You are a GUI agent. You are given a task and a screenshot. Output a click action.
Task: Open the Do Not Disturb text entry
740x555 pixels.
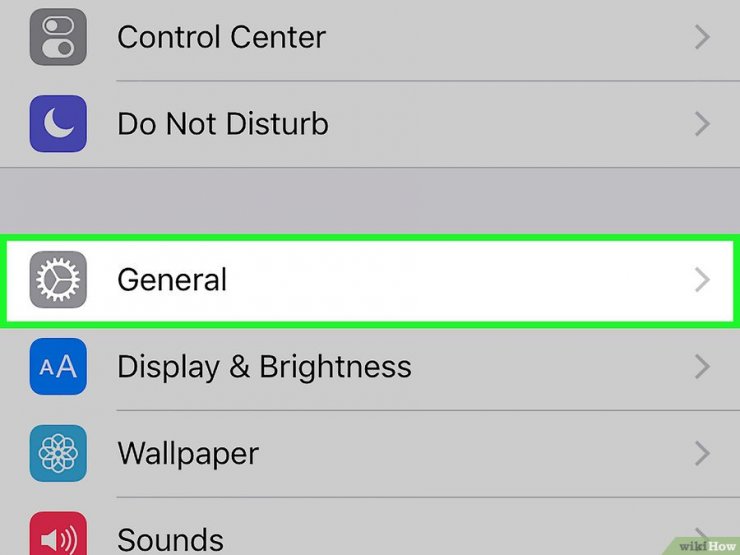click(x=223, y=124)
